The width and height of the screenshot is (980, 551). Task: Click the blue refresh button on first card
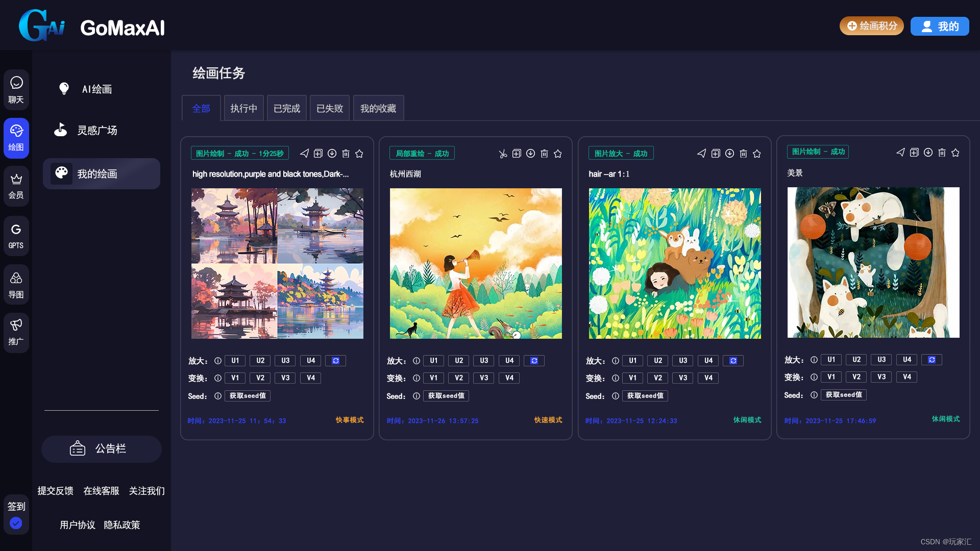click(x=335, y=361)
